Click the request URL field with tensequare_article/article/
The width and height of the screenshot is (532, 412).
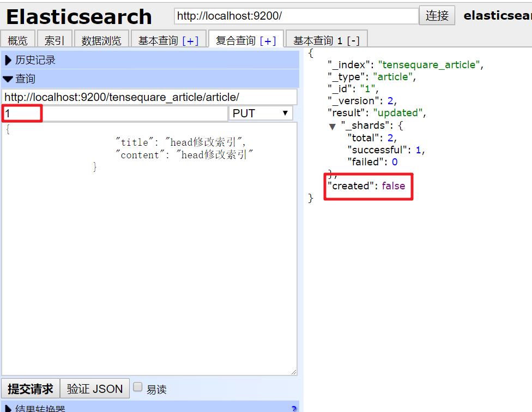pyautogui.click(x=149, y=97)
